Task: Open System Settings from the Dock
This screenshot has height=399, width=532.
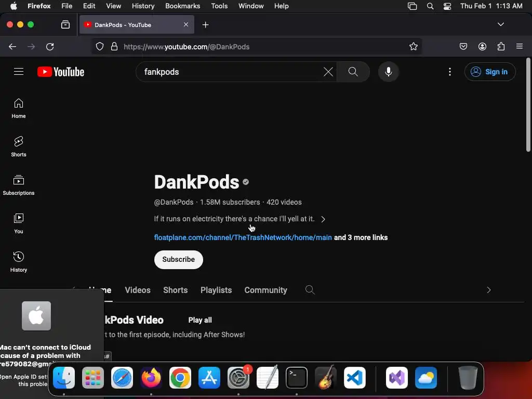Action: click(238, 378)
